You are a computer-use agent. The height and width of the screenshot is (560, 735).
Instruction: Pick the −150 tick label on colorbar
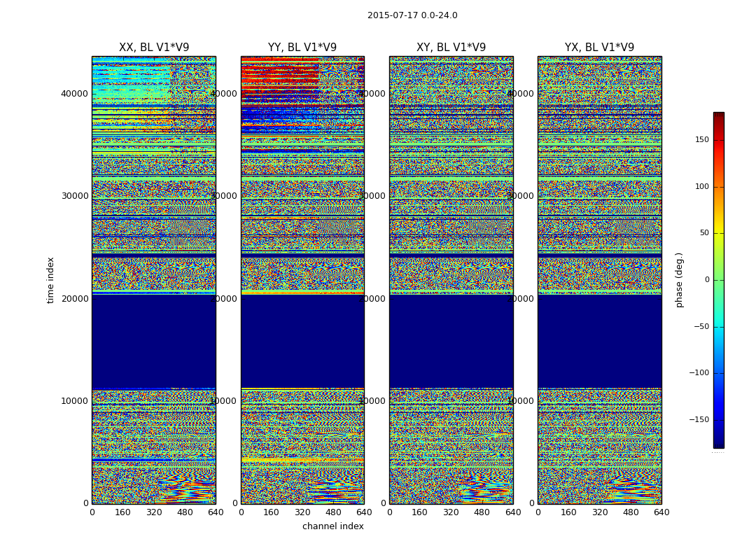click(699, 420)
